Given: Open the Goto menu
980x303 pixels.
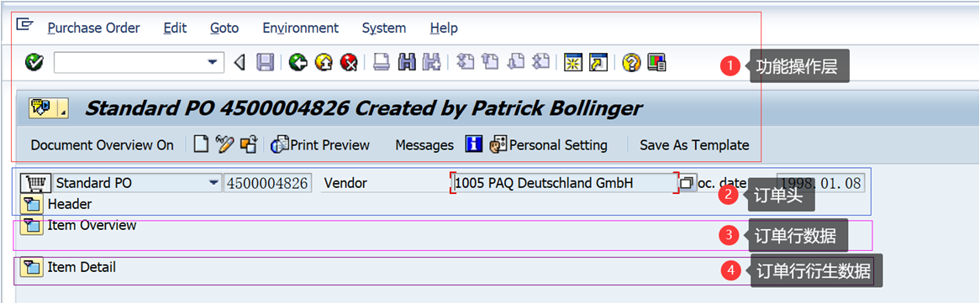Looking at the screenshot, I should click(x=224, y=28).
